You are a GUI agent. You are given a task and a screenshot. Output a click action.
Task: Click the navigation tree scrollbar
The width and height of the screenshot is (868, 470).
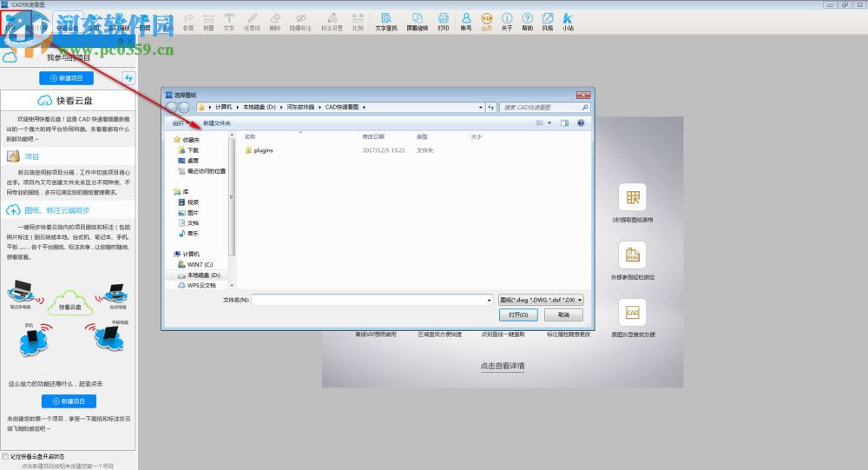coord(232,196)
